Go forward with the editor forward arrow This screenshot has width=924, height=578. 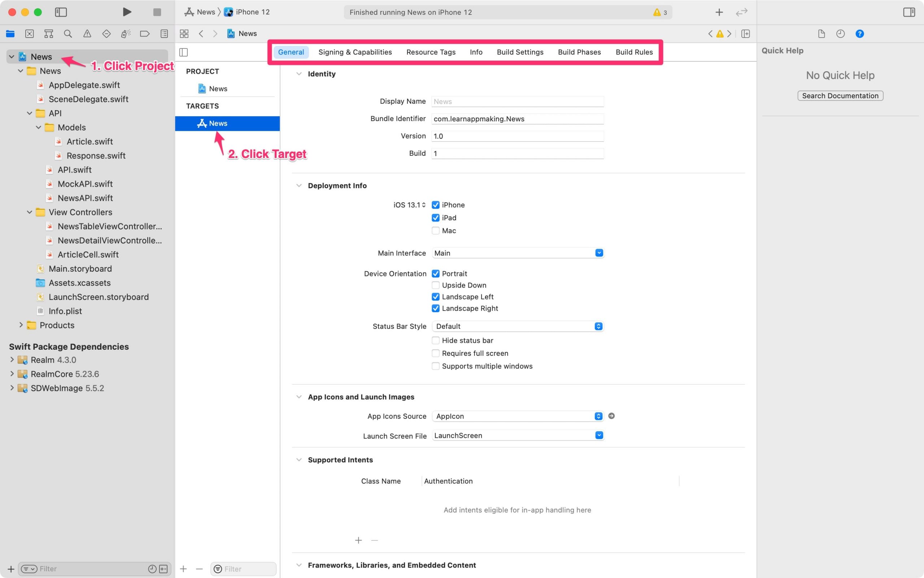click(x=215, y=34)
